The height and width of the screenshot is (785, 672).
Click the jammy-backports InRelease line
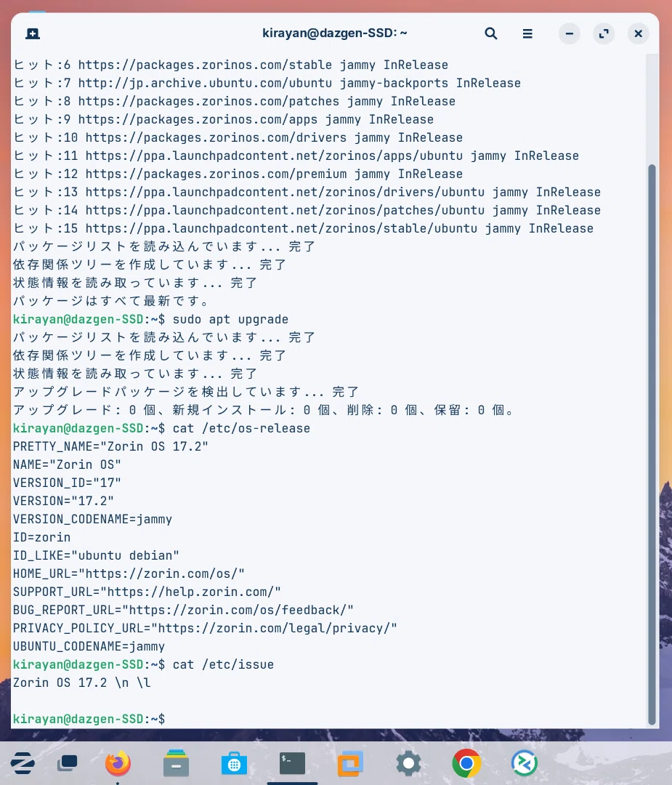(267, 83)
